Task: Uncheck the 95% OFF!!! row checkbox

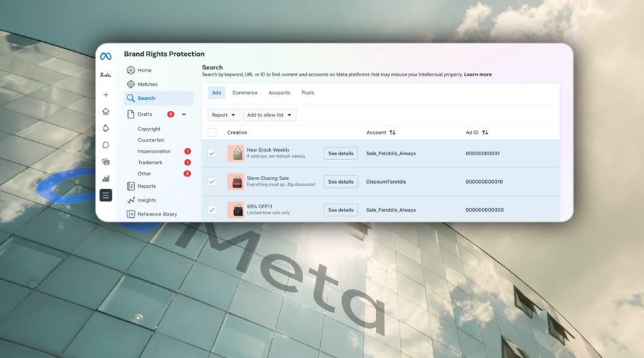Action: coord(212,210)
